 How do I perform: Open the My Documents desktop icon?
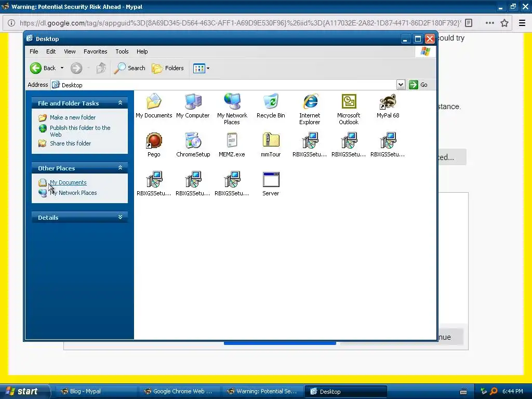click(x=154, y=106)
